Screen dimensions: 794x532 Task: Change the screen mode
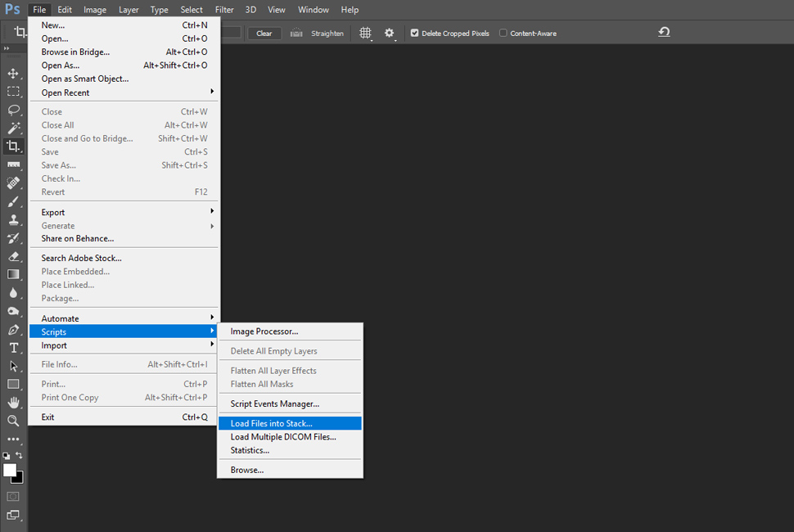click(13, 516)
